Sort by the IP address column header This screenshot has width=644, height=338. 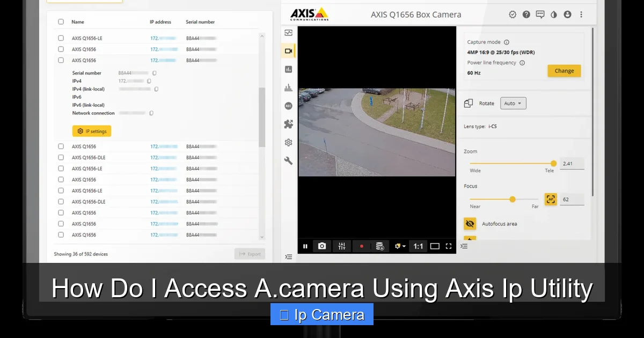click(160, 22)
